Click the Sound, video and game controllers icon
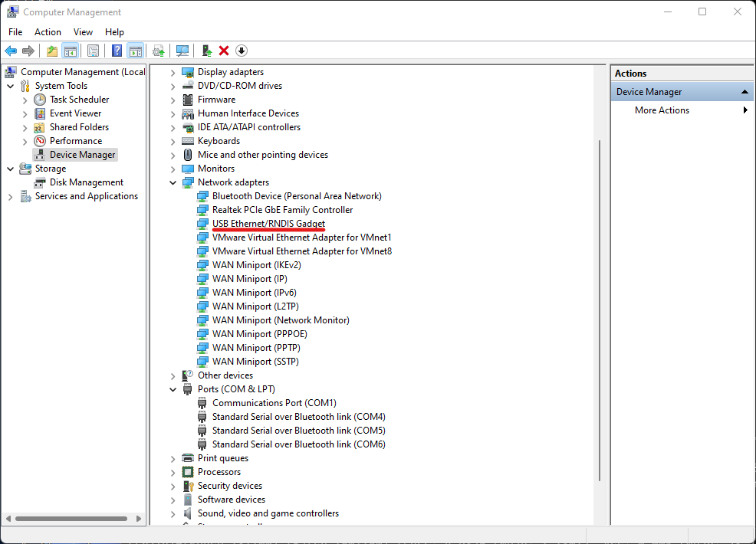 click(188, 513)
